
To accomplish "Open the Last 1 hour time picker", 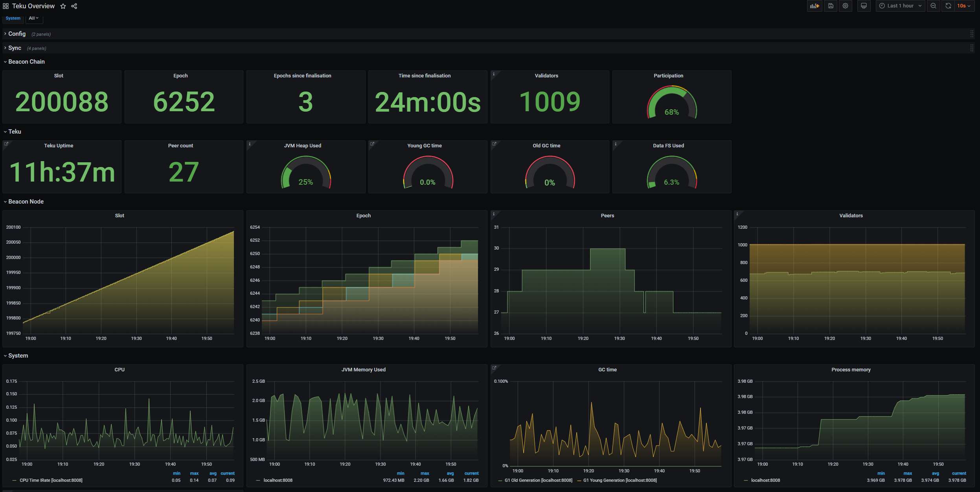I will (900, 6).
